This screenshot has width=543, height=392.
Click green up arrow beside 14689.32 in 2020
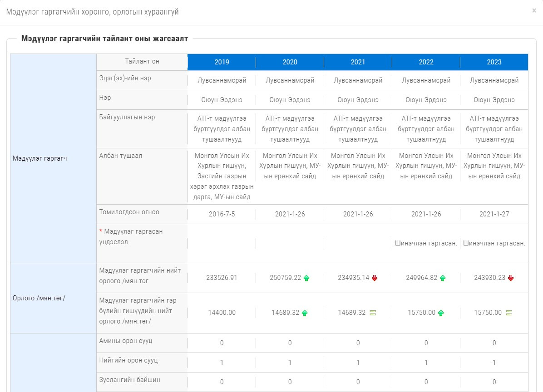(x=305, y=313)
